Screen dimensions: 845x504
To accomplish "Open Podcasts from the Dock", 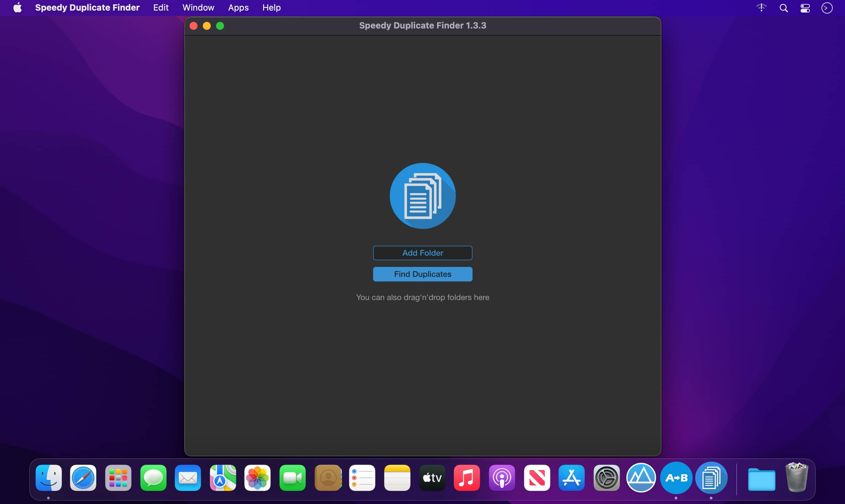I will (502, 478).
